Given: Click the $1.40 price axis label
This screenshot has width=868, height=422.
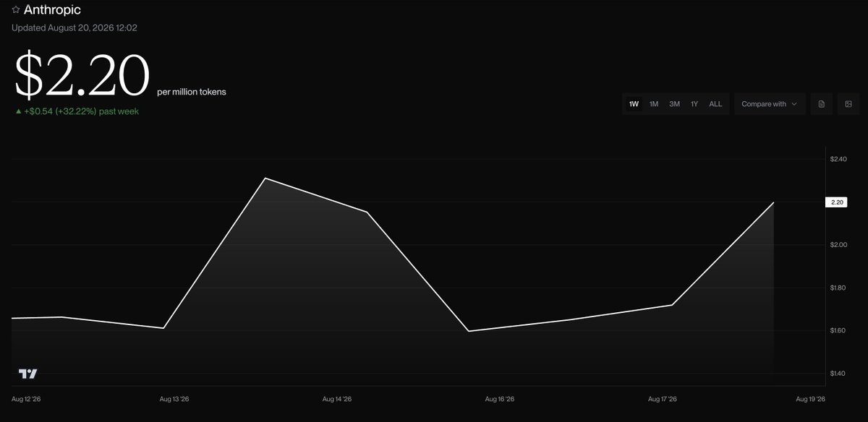Looking at the screenshot, I should pos(838,374).
